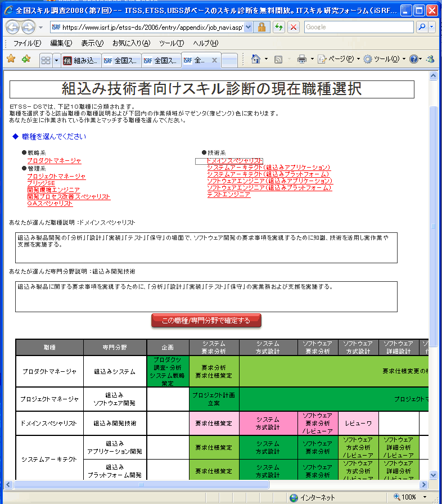Select the テストエンジニア job link
The height and width of the screenshot is (504, 442).
(x=229, y=194)
